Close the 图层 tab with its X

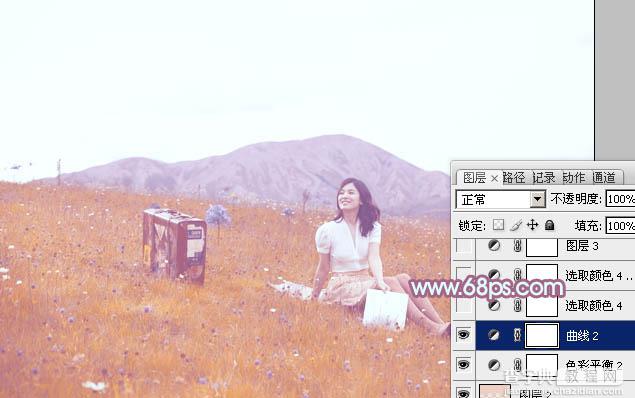point(494,179)
